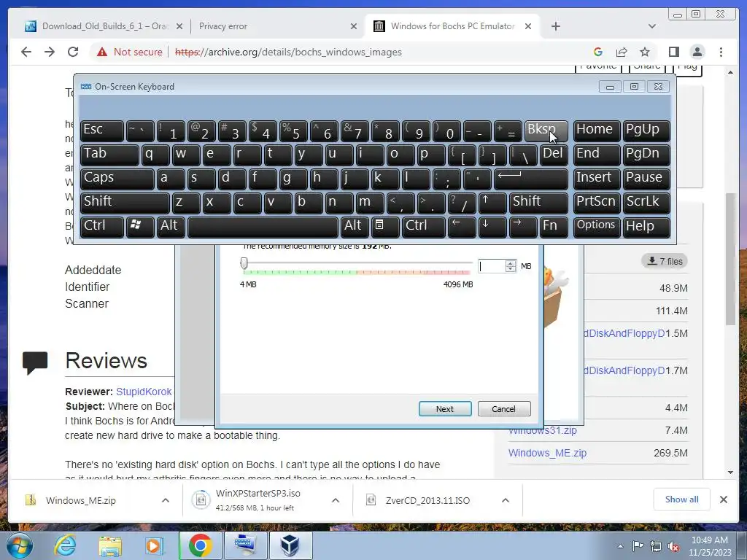Show hidden system tray icons arrow
Viewport: 747px width, 560px height.
(620, 546)
